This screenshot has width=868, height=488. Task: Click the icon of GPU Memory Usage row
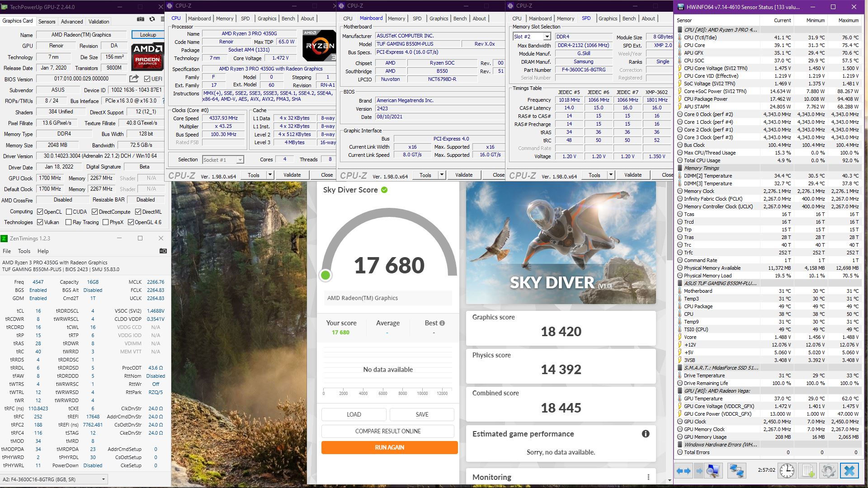click(679, 437)
